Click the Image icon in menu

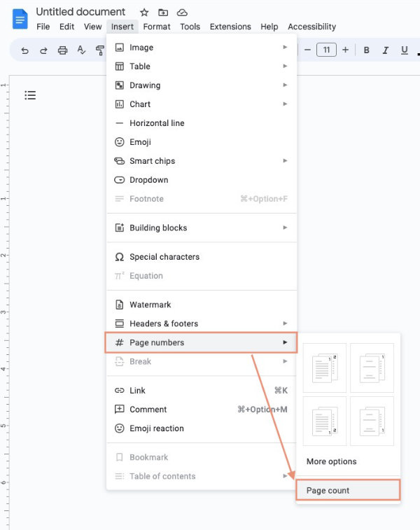(119, 48)
